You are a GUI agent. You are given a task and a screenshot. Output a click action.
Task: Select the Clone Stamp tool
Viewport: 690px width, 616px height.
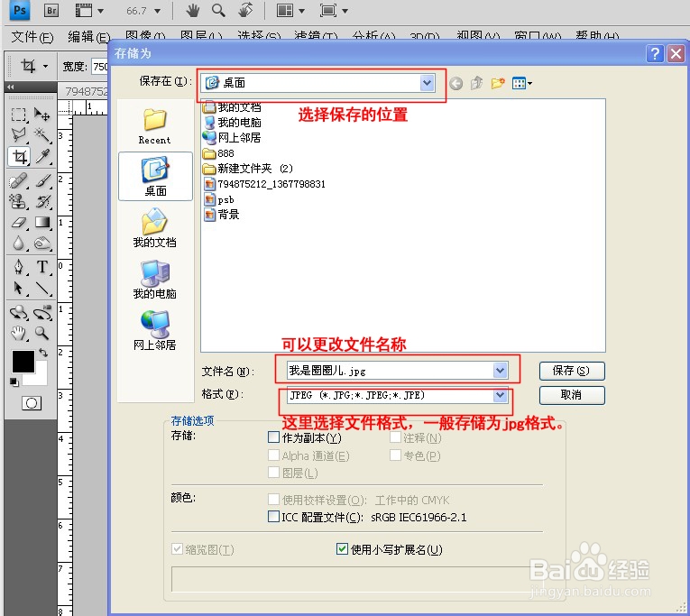point(18,201)
